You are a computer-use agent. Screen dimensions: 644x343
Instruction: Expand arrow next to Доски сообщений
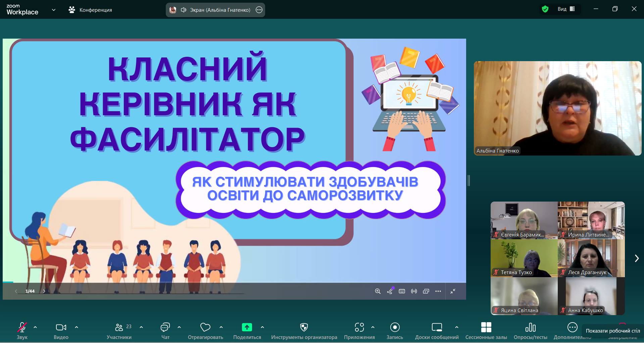(457, 327)
